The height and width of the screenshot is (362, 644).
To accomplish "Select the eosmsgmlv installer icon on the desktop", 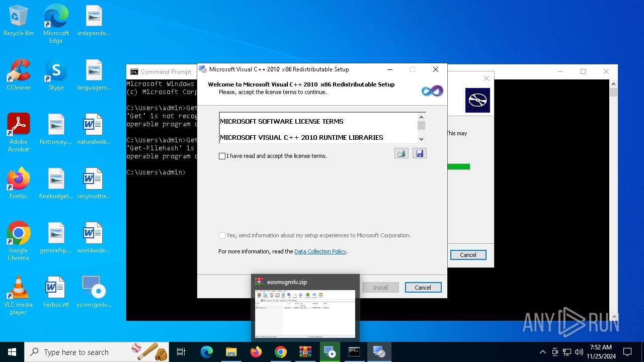I will click(x=94, y=292).
